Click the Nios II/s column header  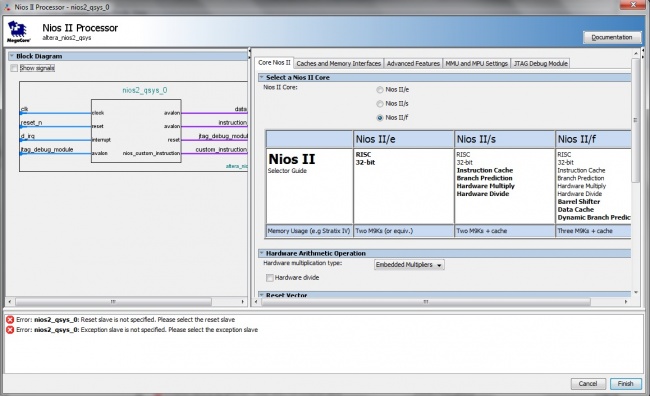point(505,139)
